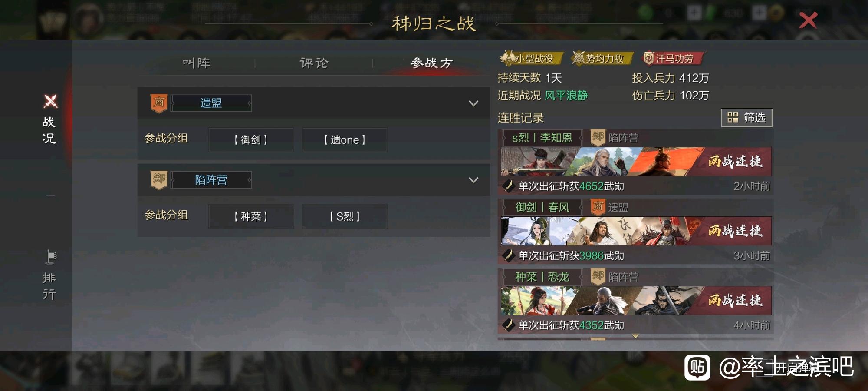Select the 【种菜】 battle group
The height and width of the screenshot is (391, 868).
pos(251,216)
